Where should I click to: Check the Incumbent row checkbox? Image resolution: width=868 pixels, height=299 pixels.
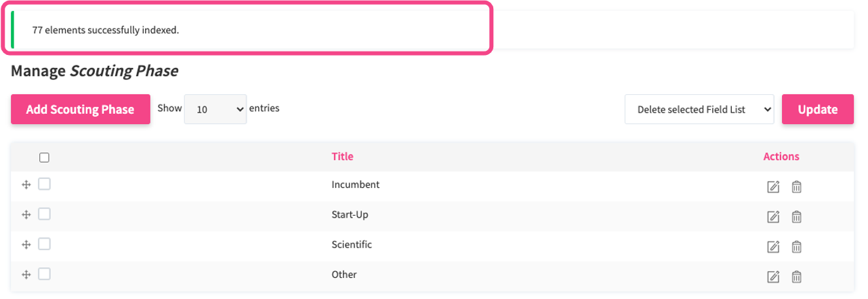coord(44,184)
